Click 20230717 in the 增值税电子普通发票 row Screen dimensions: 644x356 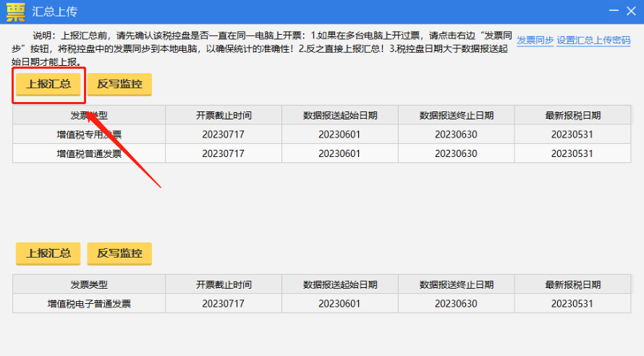tap(224, 304)
